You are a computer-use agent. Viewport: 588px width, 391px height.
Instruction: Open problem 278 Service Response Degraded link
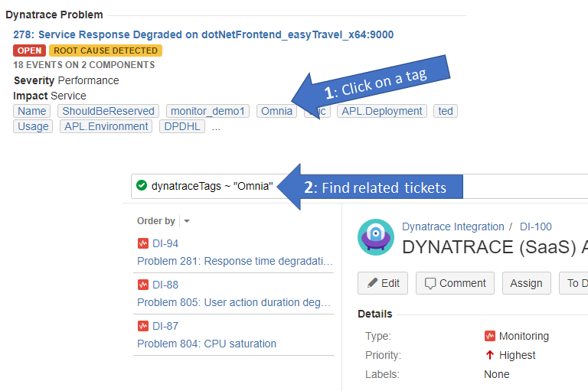click(203, 34)
